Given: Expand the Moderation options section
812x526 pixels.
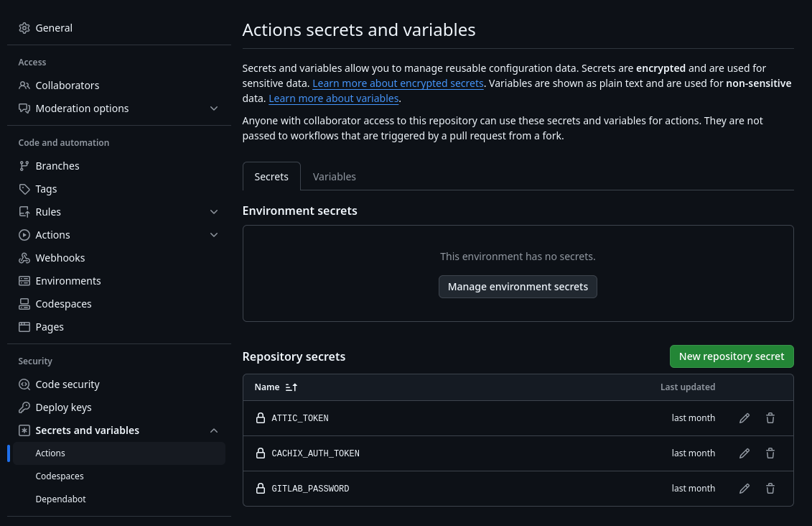Looking at the screenshot, I should [x=214, y=108].
